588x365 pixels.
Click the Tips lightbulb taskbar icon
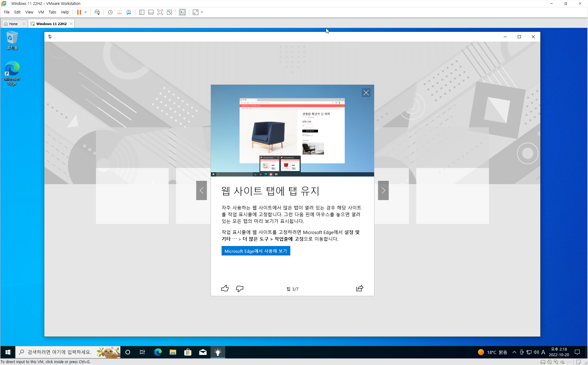coord(218,352)
